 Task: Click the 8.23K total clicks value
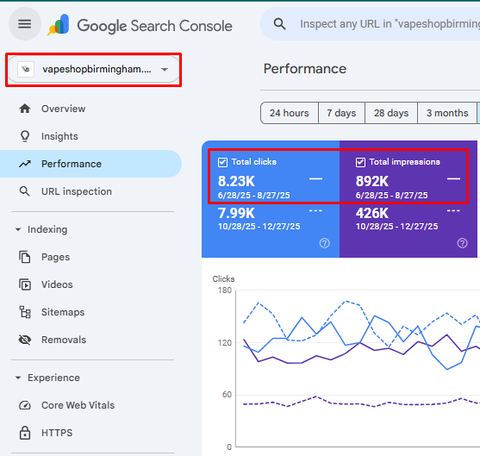pyautogui.click(x=236, y=181)
